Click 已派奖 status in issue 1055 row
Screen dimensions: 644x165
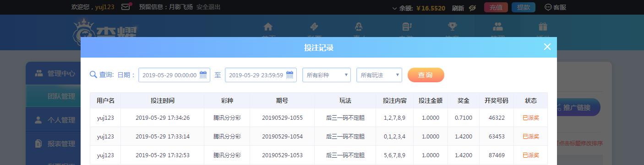tap(531, 118)
